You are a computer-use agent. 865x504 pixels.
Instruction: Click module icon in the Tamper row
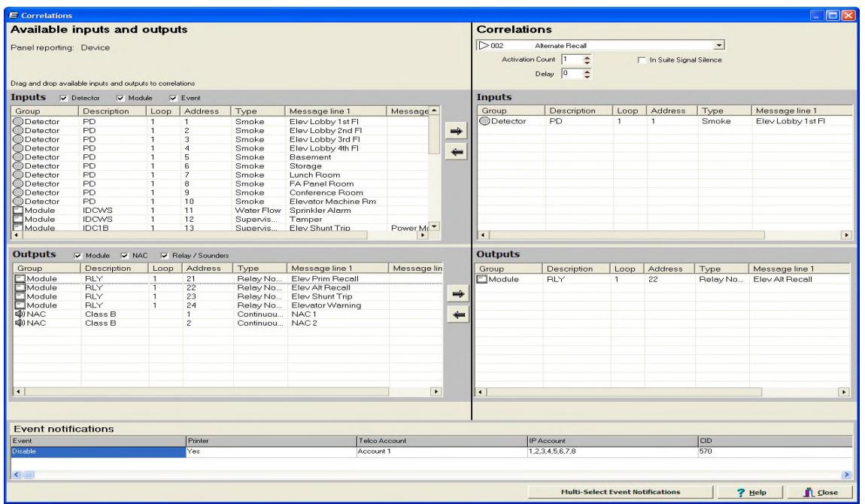coord(18,219)
